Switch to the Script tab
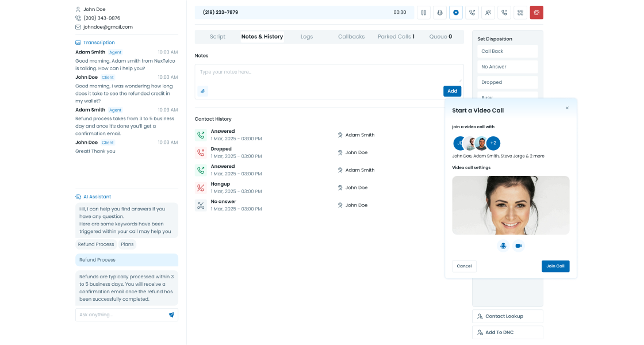Screen dimensions: 644x345 217,37
